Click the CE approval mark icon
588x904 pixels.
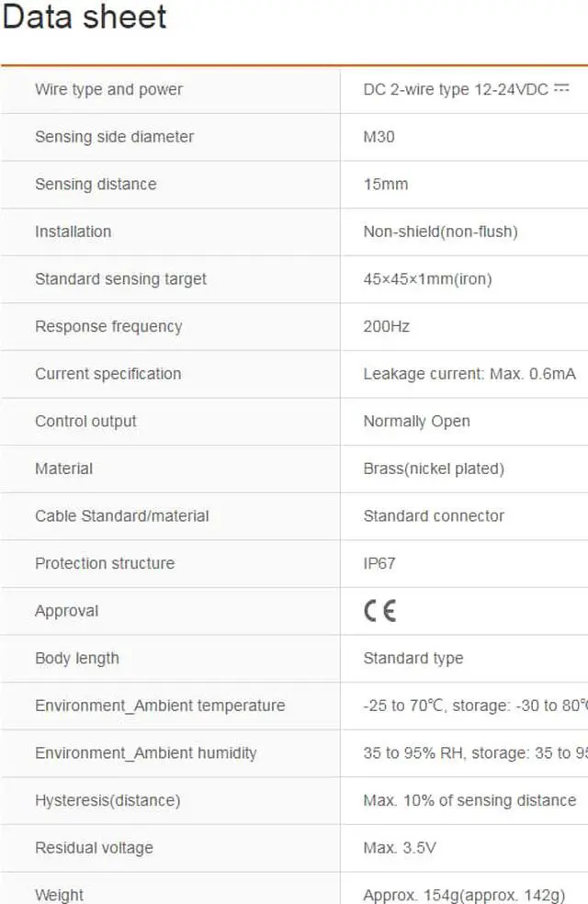click(x=379, y=611)
